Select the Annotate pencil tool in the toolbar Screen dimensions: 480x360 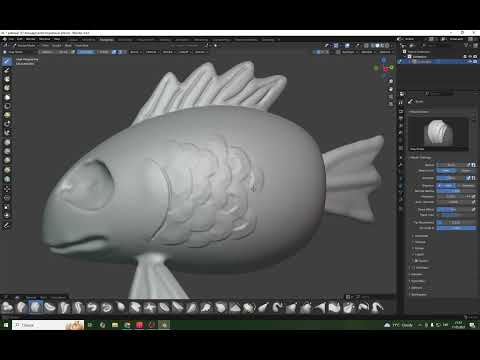pyautogui.click(x=7, y=226)
